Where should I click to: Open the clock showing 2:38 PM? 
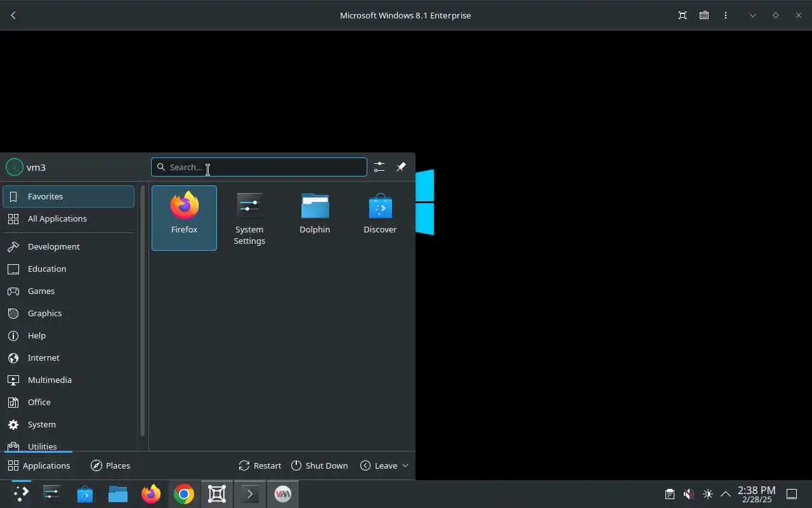(756, 494)
